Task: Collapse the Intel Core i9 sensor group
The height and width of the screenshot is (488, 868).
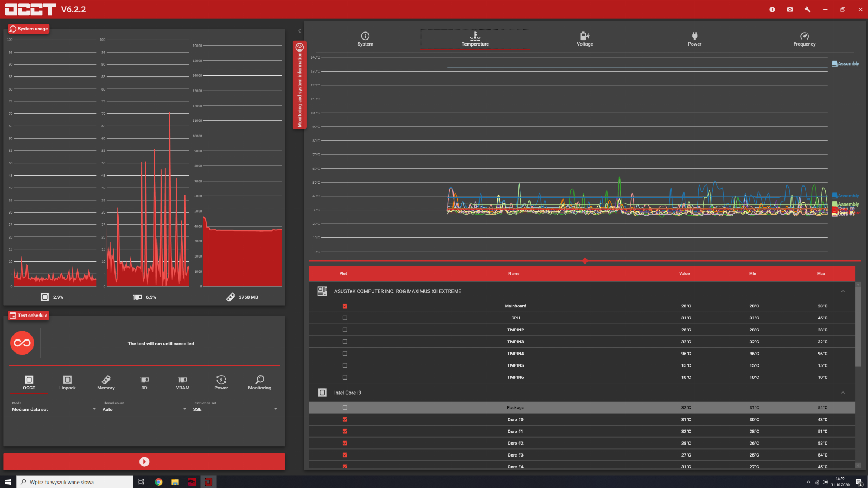Action: (x=843, y=393)
